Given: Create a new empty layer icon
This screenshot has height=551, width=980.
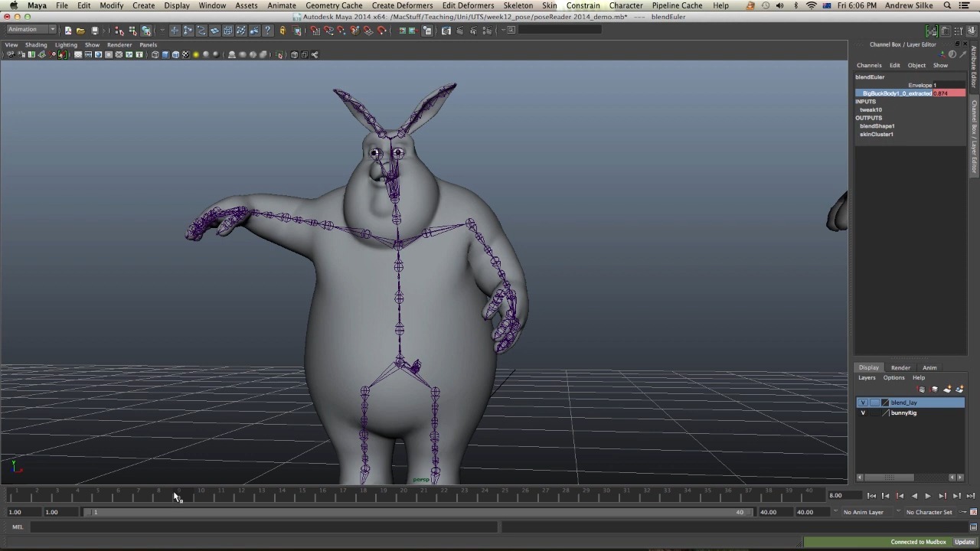Looking at the screenshot, I should (947, 389).
